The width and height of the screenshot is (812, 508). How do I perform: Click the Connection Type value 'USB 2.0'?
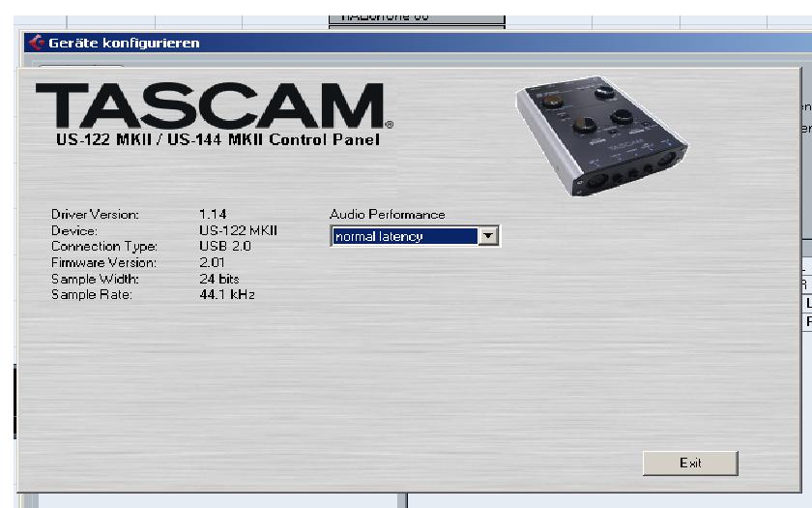pos(224,246)
